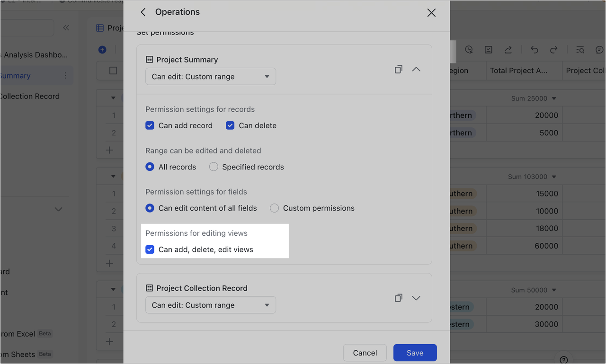
Task: Select Can edit content of all fields
Action: pos(150,208)
